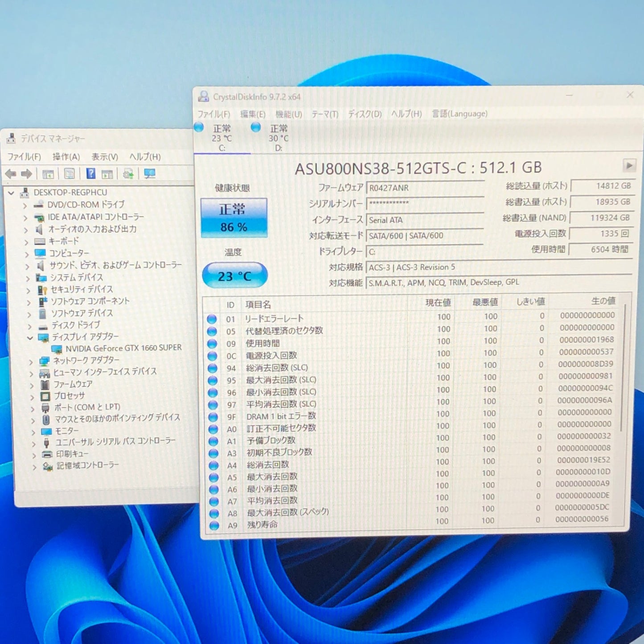Close the CrystalDiskInfo window
Image resolution: width=644 pixels, height=644 pixels.
pyautogui.click(x=630, y=95)
